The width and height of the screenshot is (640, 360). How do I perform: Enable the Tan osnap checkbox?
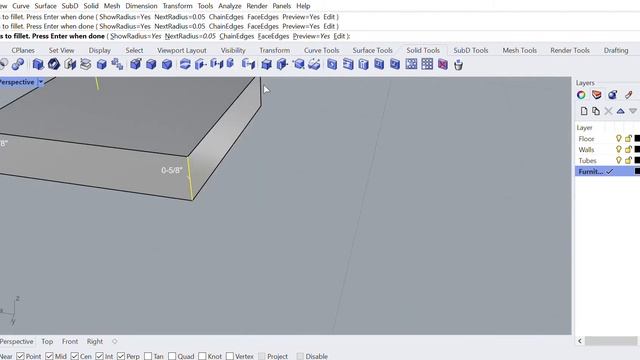coord(148,356)
